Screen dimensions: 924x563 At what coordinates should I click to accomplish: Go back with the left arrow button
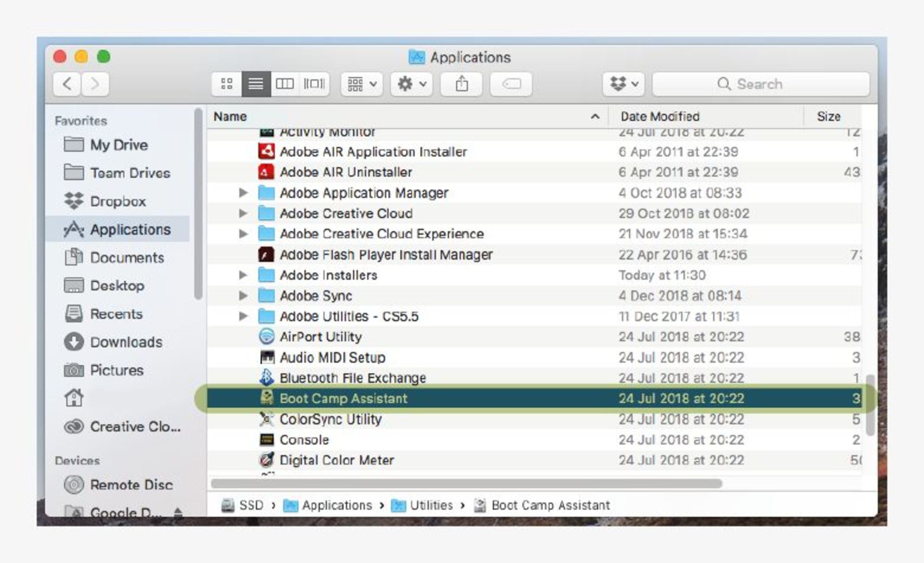pyautogui.click(x=67, y=84)
